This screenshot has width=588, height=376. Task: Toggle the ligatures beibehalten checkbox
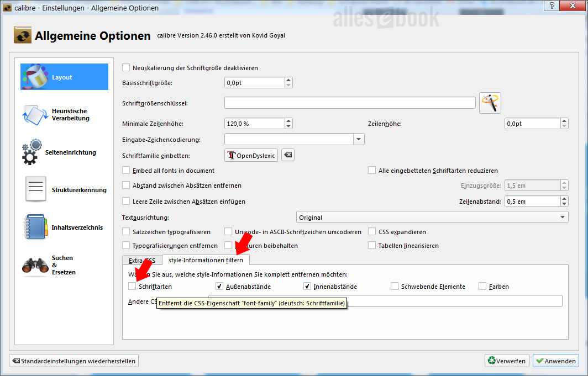point(228,246)
